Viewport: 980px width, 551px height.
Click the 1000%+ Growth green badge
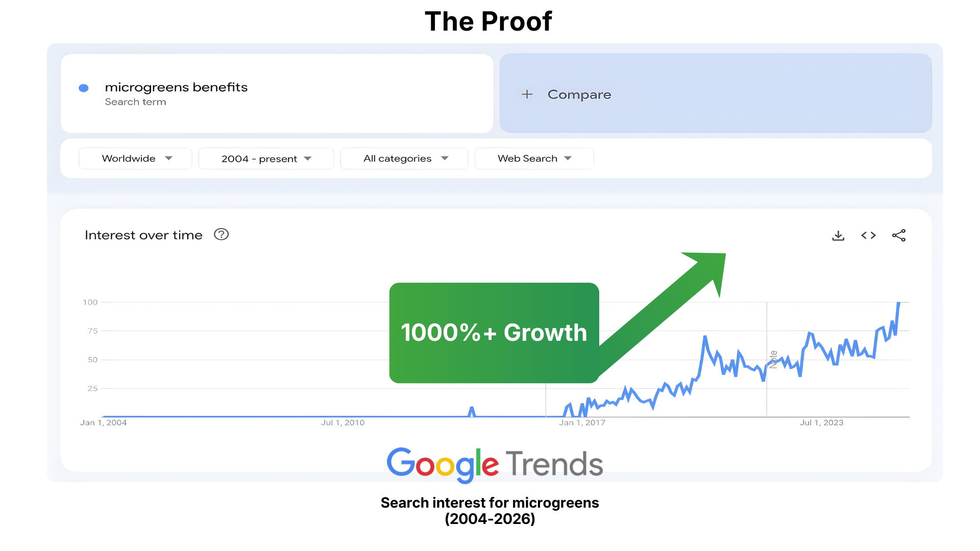[494, 333]
